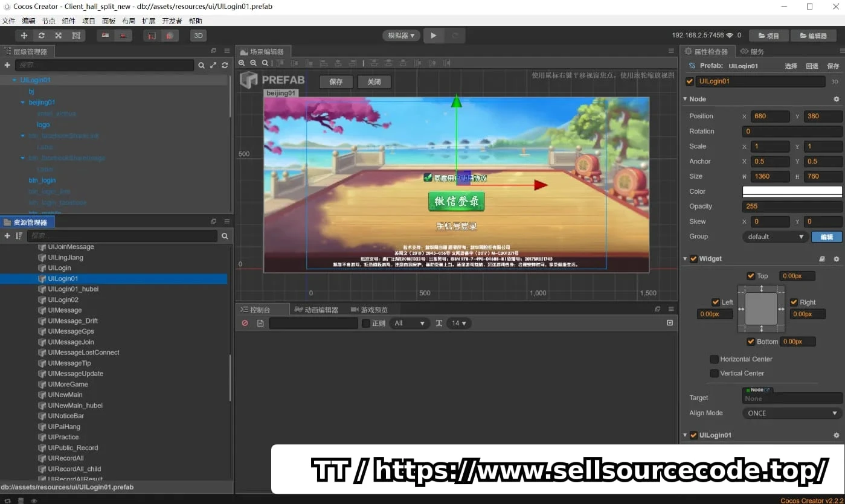Open the node Color swatch
The height and width of the screenshot is (504, 845).
(x=792, y=191)
